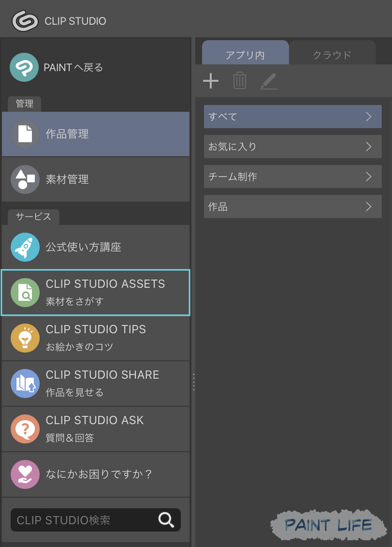This screenshot has height=547, width=392.
Task: Open CLIP STUDIO SHARE book icon
Action: (x=24, y=383)
